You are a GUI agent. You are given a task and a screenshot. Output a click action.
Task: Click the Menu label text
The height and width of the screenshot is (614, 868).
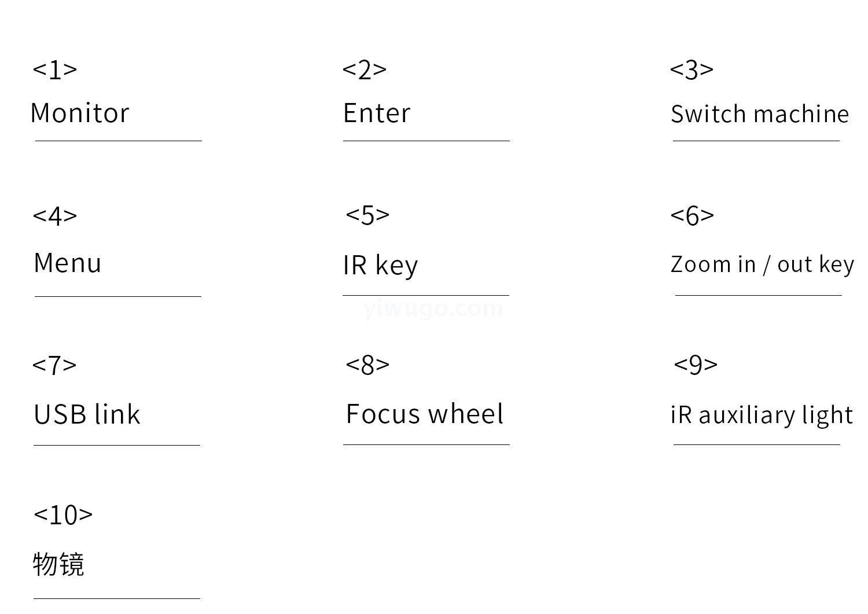(x=68, y=263)
